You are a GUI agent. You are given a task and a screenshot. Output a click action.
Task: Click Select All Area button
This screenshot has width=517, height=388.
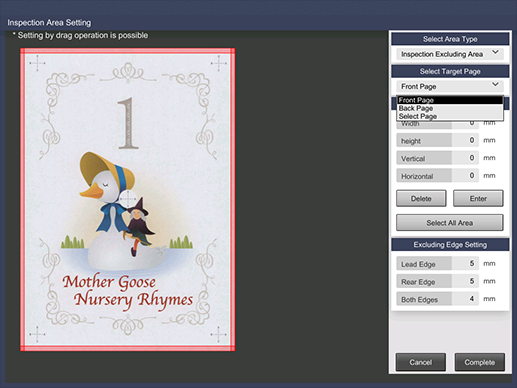(x=450, y=223)
